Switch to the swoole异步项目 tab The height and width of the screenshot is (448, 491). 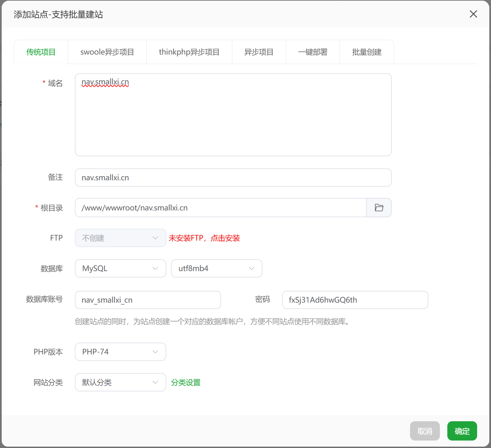pyautogui.click(x=107, y=52)
